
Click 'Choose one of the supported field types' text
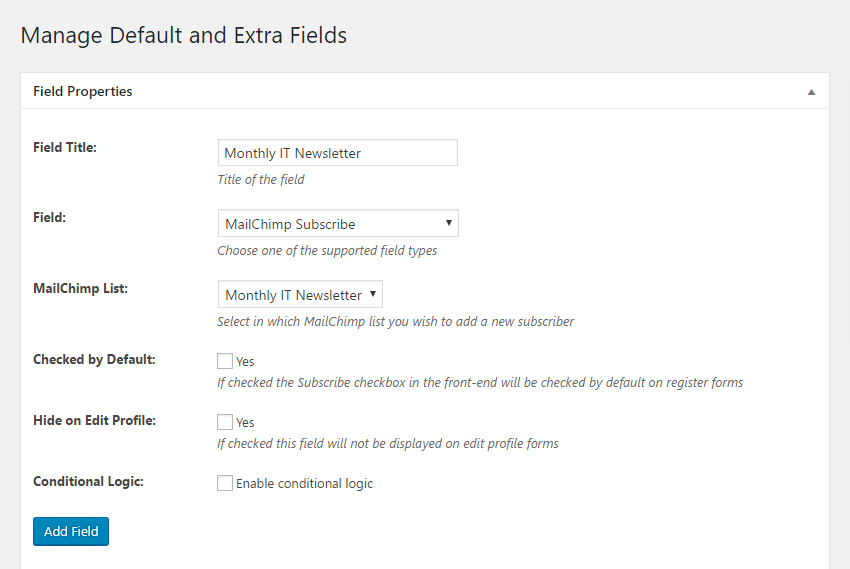click(x=327, y=250)
